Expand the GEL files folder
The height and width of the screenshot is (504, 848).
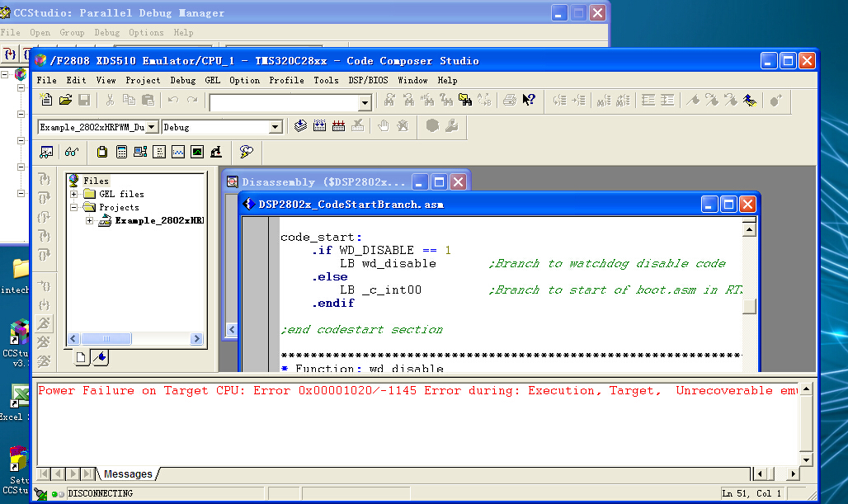(74, 194)
